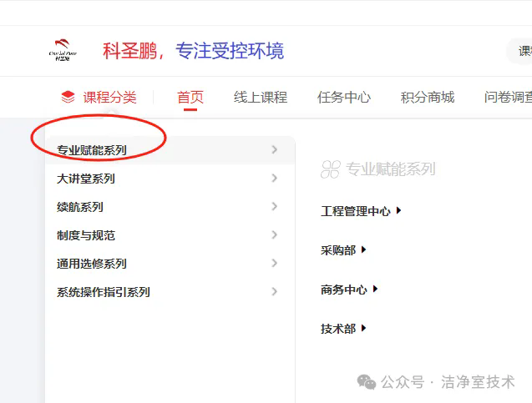
Task: Select 系统操作指引系列 category item
Action: point(104,292)
